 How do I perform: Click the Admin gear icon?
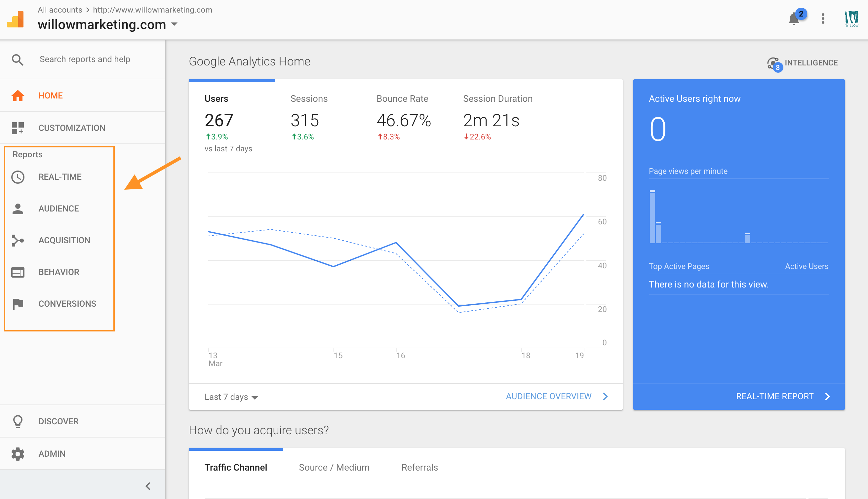click(x=18, y=454)
